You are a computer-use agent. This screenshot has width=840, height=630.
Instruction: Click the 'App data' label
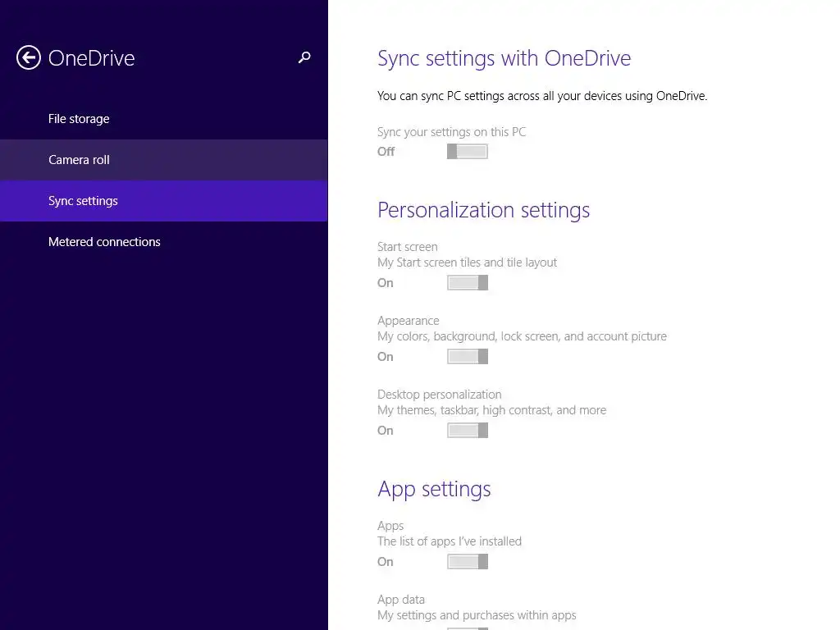coord(401,600)
